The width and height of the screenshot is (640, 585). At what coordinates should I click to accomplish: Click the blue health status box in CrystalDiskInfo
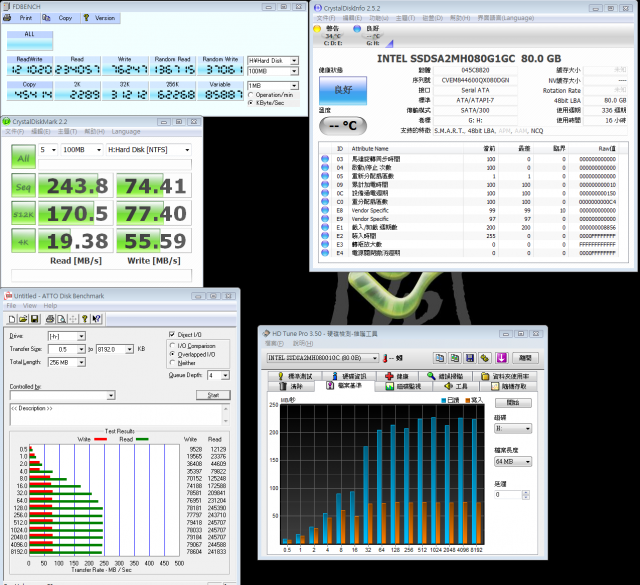pyautogui.click(x=343, y=90)
